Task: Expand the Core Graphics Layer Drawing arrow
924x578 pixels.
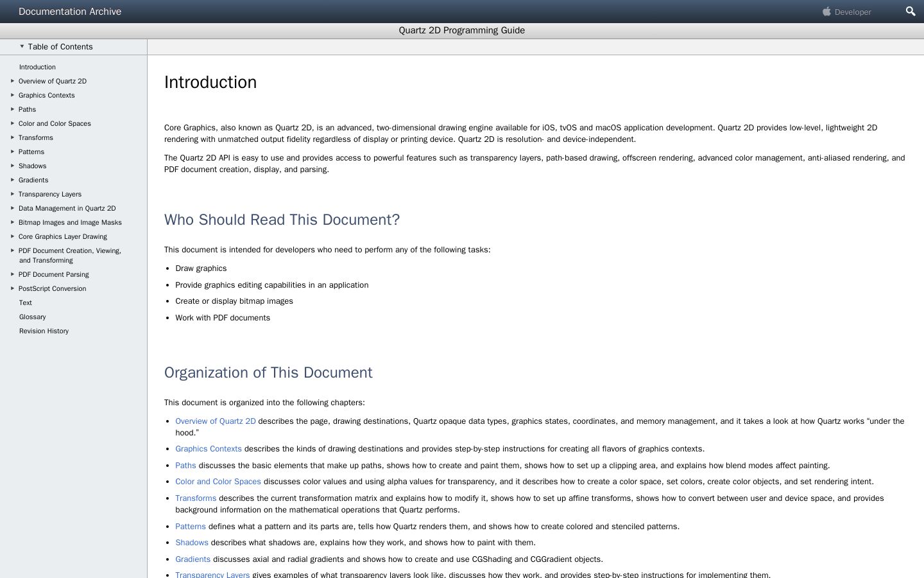Action: click(12, 236)
